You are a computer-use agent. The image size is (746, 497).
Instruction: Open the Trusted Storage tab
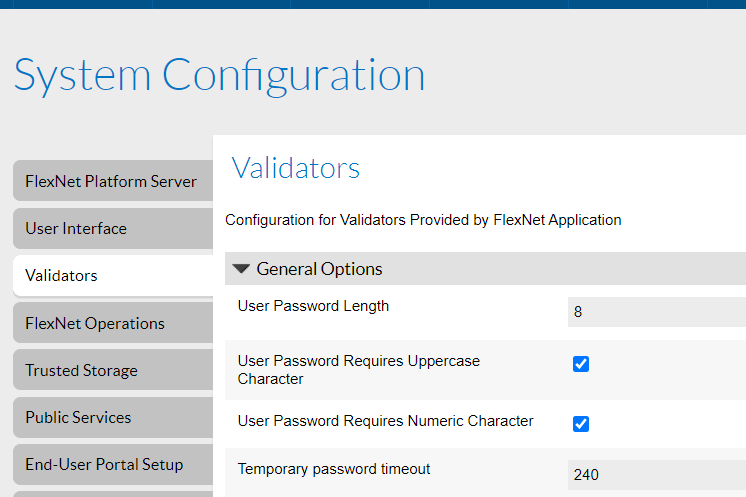pyautogui.click(x=113, y=370)
